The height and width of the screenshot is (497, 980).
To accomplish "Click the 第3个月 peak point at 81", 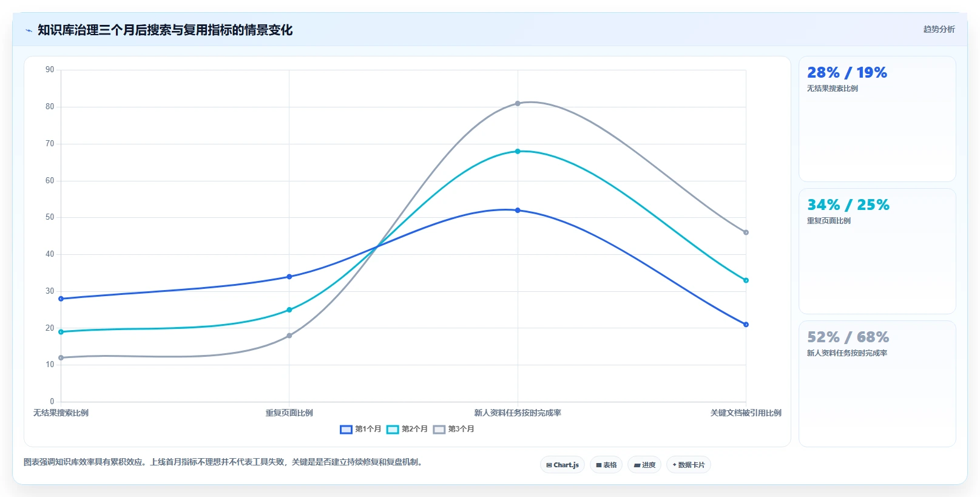I will click(x=518, y=103).
